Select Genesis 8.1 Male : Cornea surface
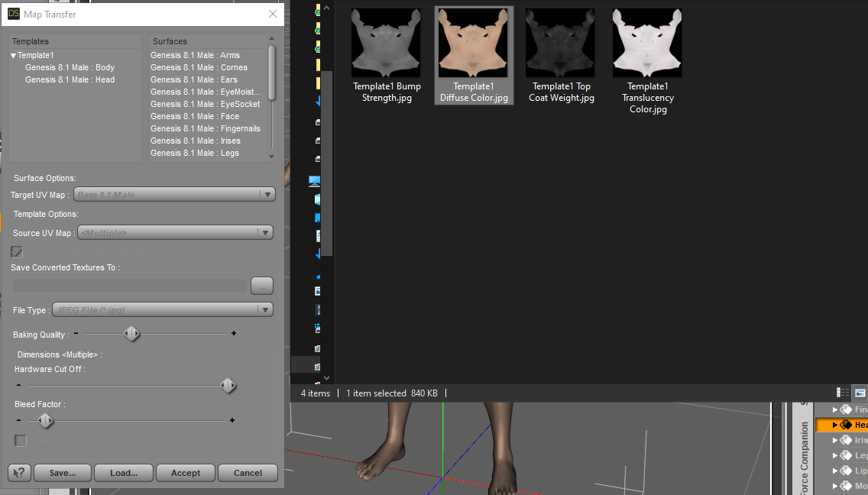 [x=199, y=67]
